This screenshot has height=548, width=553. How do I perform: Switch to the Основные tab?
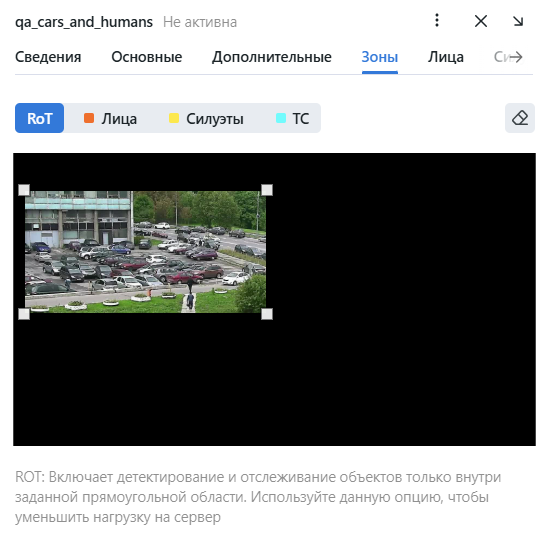[x=147, y=57]
